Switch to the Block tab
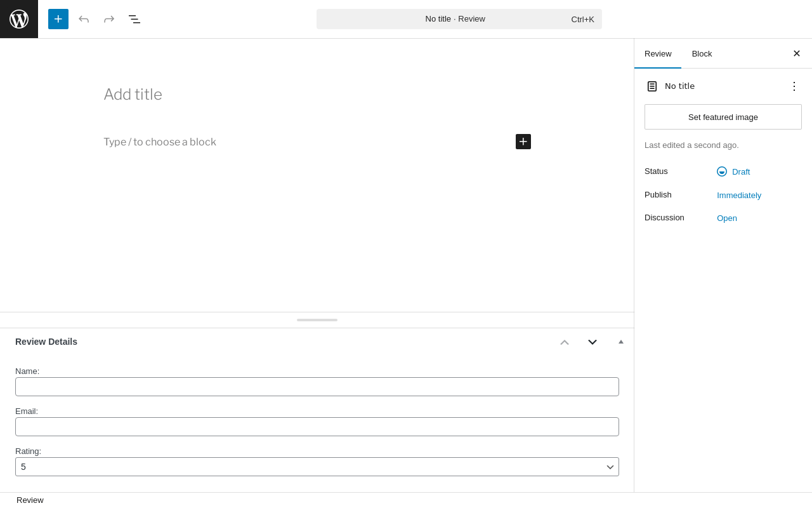Screen dimensions: 812x508 pyautogui.click(x=702, y=53)
